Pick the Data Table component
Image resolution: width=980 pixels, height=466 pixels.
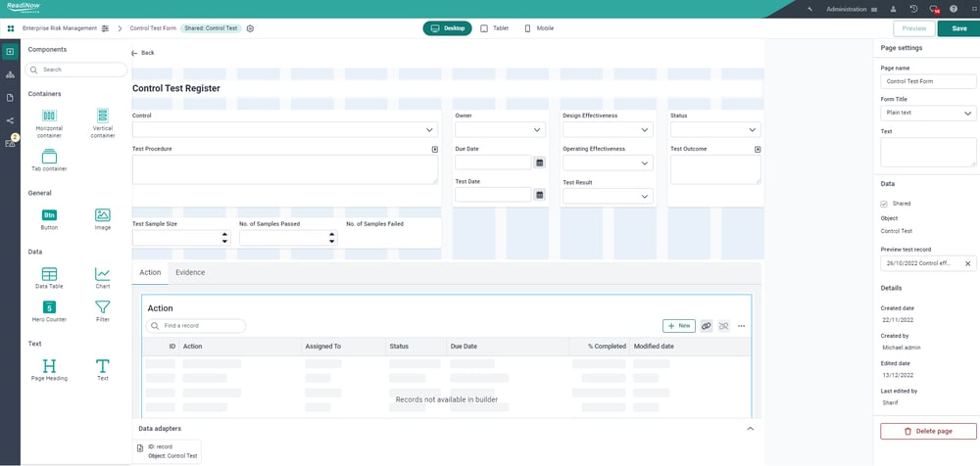coord(49,279)
